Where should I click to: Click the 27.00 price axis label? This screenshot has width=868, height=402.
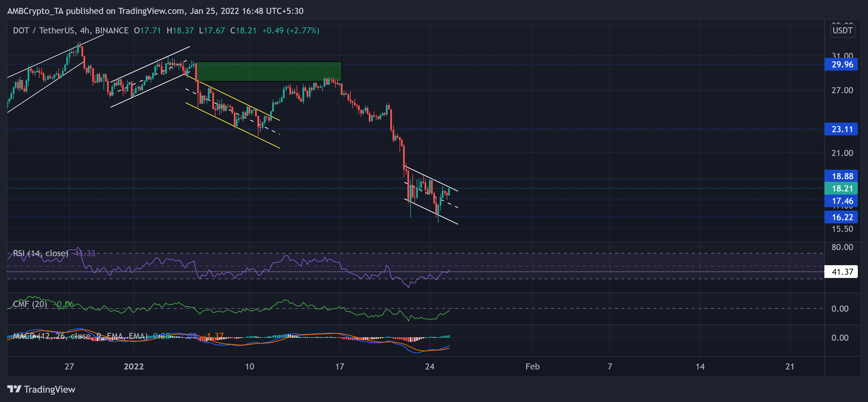(x=842, y=90)
